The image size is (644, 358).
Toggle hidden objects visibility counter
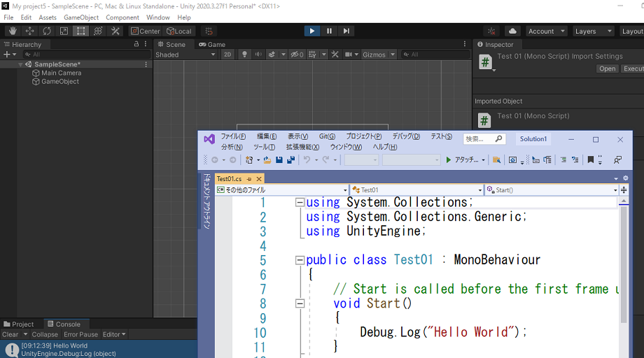point(297,55)
